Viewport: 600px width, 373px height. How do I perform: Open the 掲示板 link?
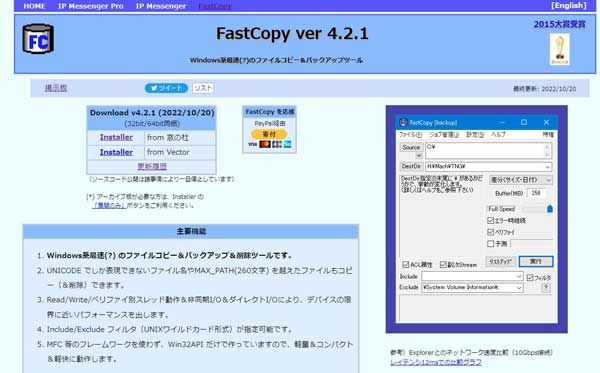(x=56, y=88)
